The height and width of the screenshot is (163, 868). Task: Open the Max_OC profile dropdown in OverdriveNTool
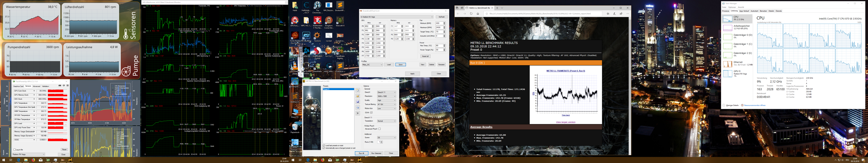372,65
